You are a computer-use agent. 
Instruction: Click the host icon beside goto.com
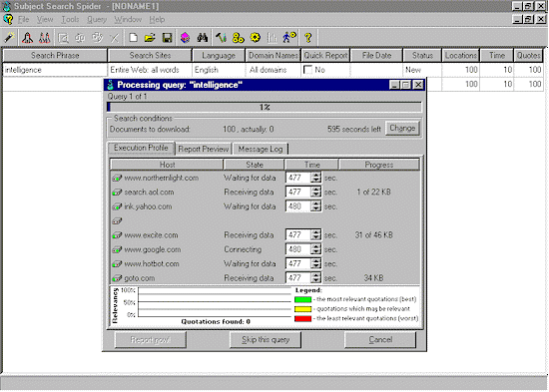[x=117, y=278]
